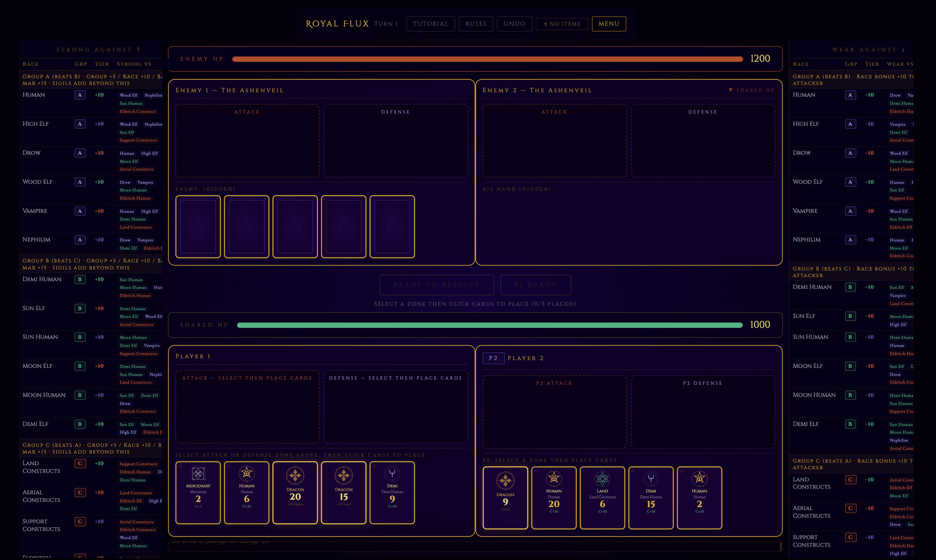Screen dimensions: 936x560
Task: Pick Player 1's Human 6 card
Action: pos(246,493)
